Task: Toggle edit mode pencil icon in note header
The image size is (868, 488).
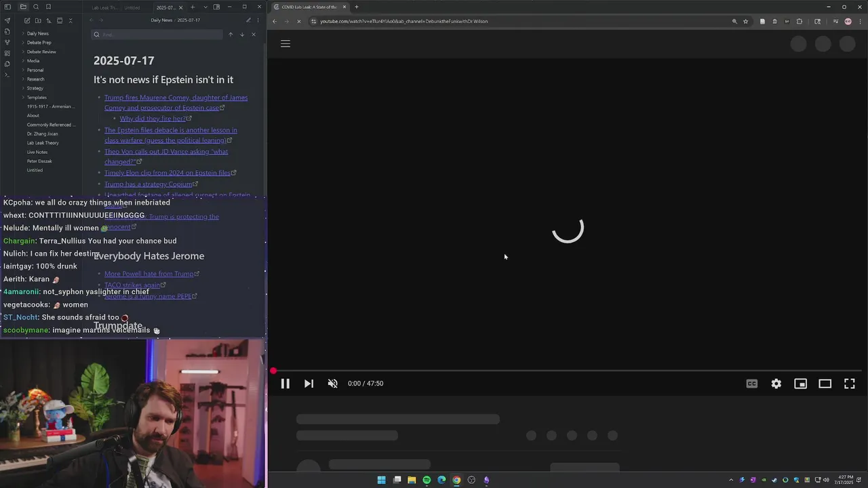Action: [248, 20]
